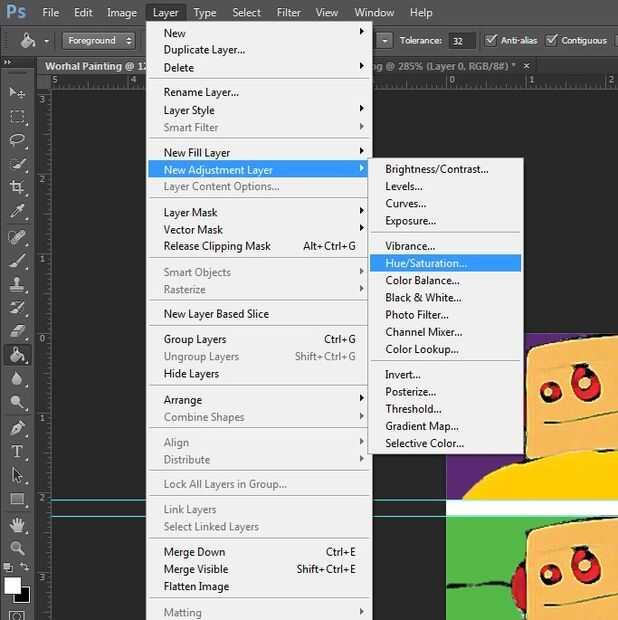This screenshot has width=618, height=620.
Task: Open the Window menu
Action: [374, 13]
